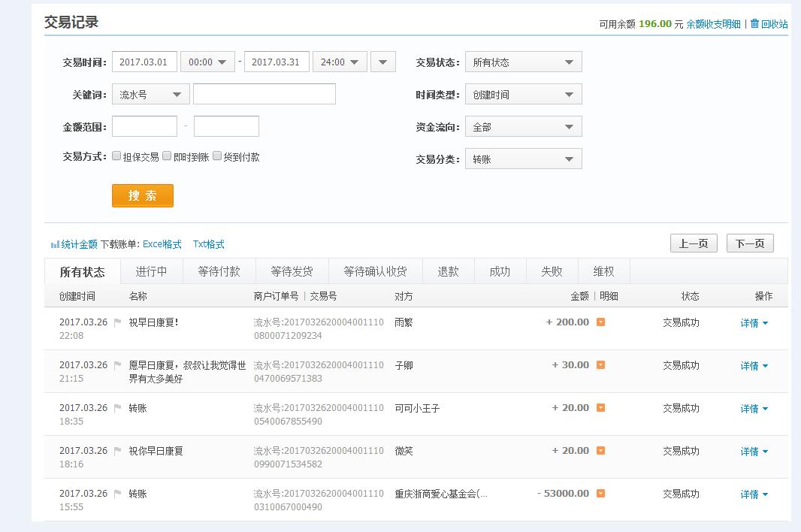Switch to the 等待确认收货 tab
The width and height of the screenshot is (801, 532).
pyautogui.click(x=375, y=271)
